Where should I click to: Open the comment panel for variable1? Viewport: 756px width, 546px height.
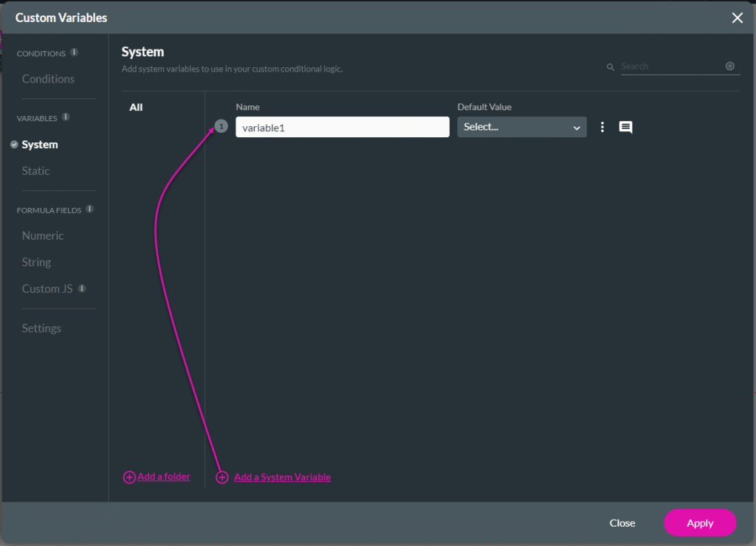[625, 127]
